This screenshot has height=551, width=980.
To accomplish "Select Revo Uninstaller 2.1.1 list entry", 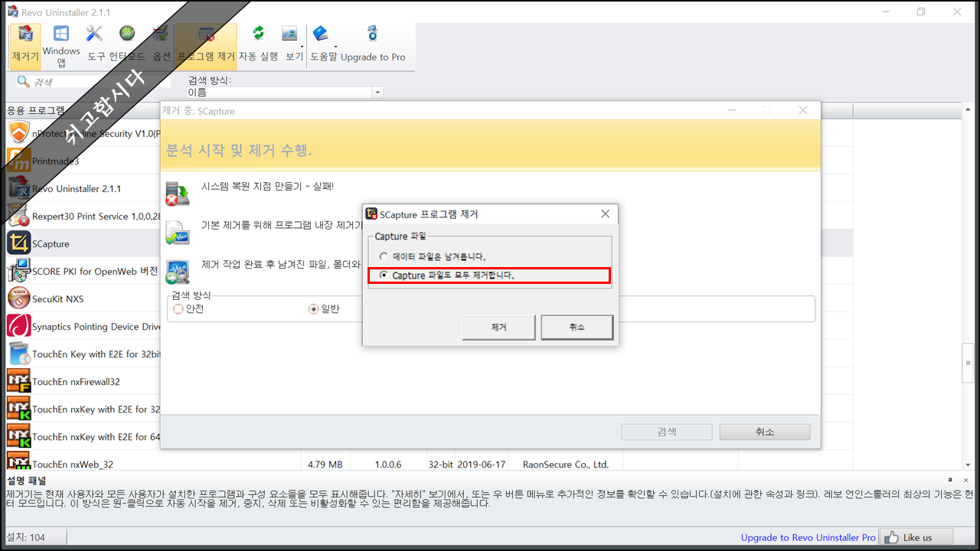I will [x=77, y=188].
